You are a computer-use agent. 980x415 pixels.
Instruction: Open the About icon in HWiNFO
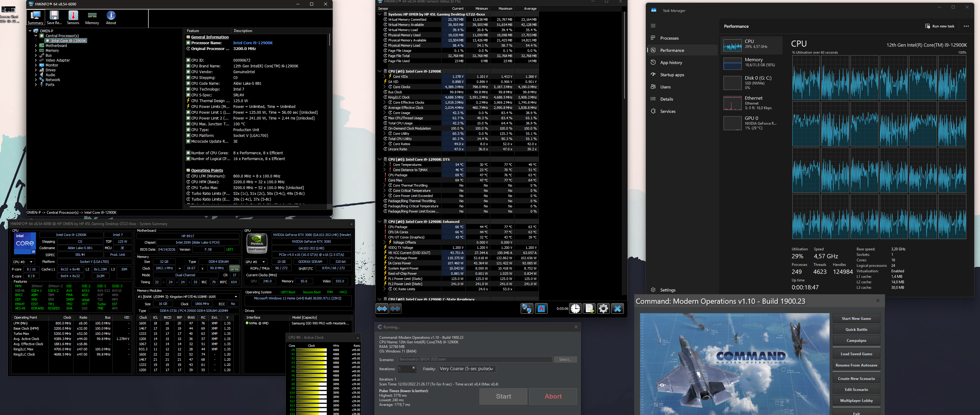click(x=111, y=17)
